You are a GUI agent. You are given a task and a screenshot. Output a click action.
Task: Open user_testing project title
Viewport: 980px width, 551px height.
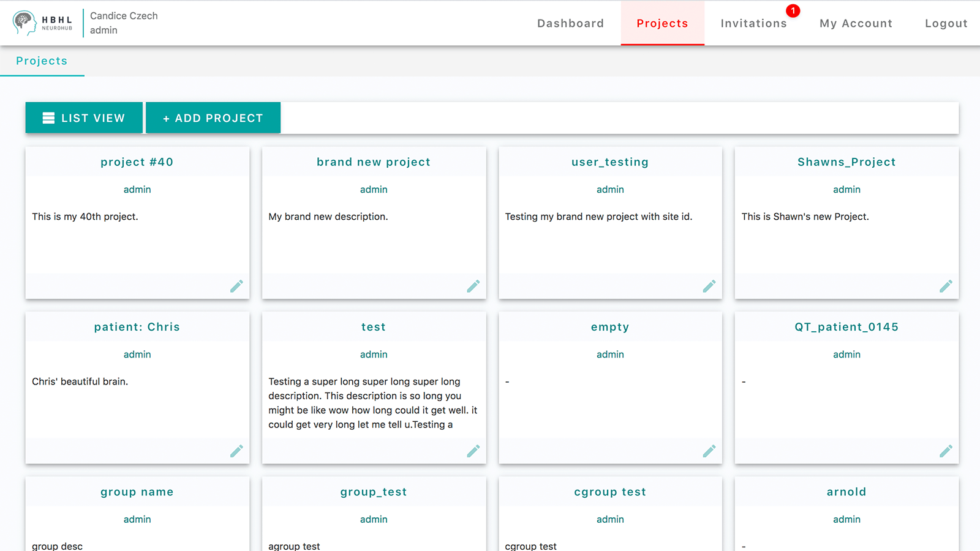click(x=610, y=162)
